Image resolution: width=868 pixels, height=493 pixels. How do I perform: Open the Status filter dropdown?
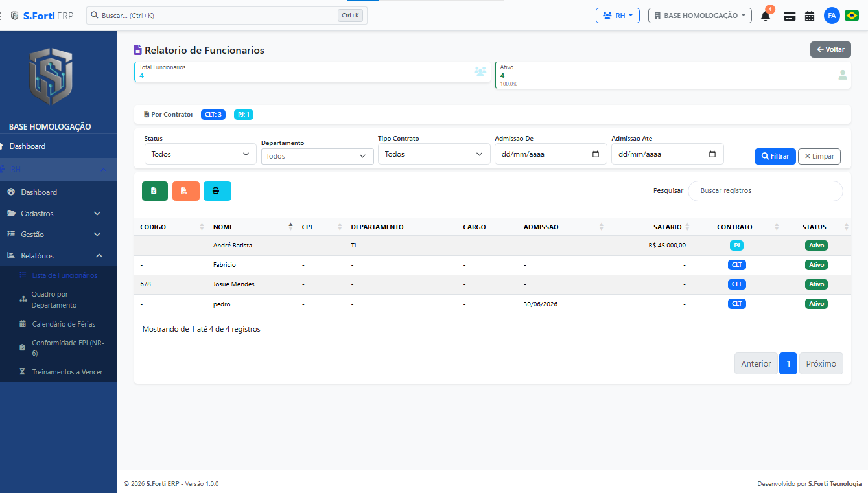coord(200,154)
